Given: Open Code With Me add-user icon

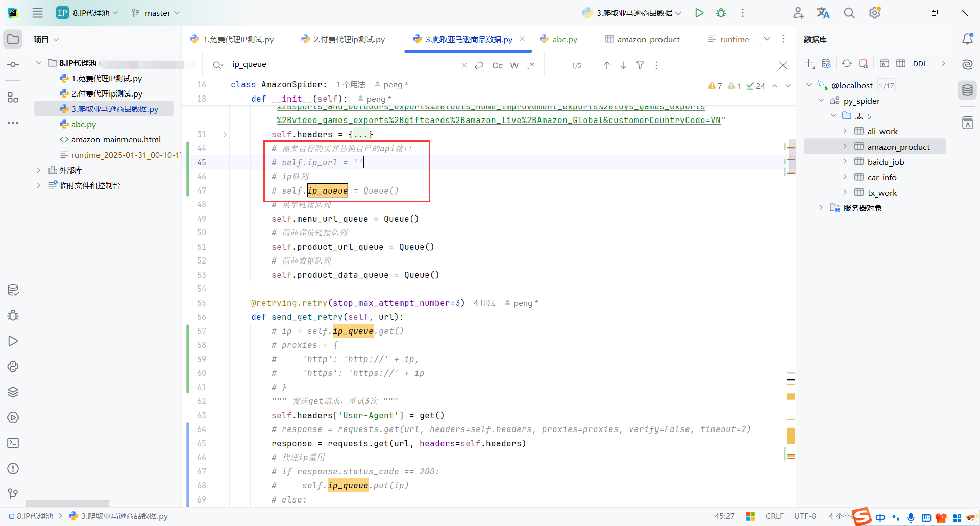Looking at the screenshot, I should pos(798,13).
